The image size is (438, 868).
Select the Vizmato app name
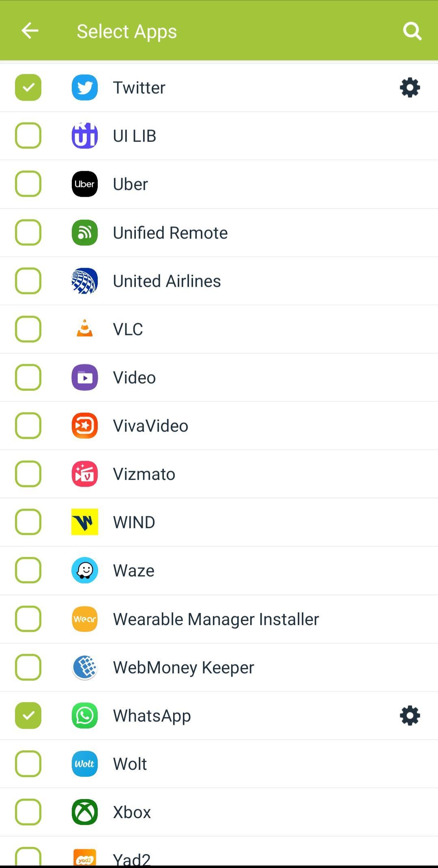(144, 474)
